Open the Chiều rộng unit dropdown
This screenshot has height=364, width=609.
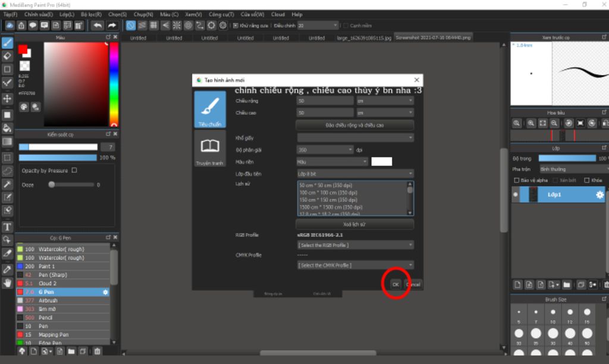(x=385, y=101)
